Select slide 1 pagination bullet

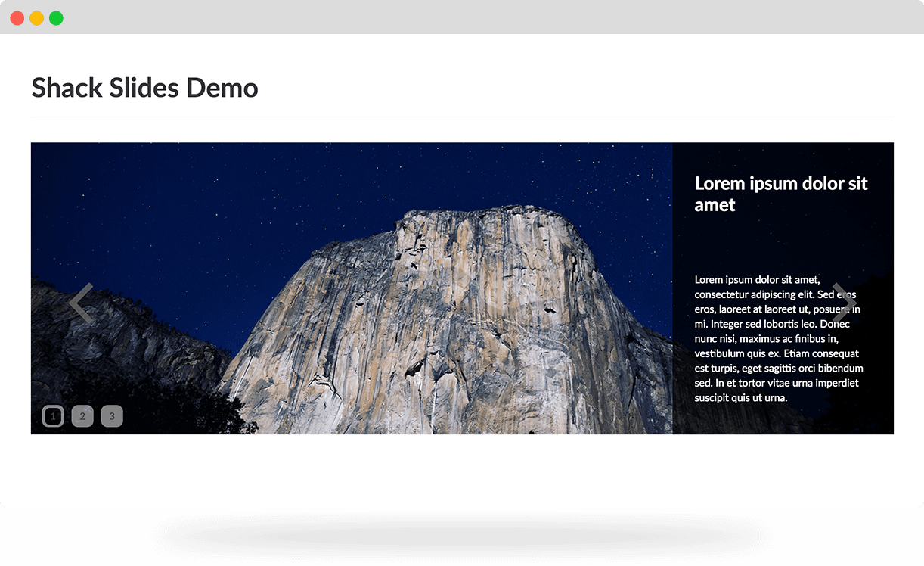pos(53,416)
